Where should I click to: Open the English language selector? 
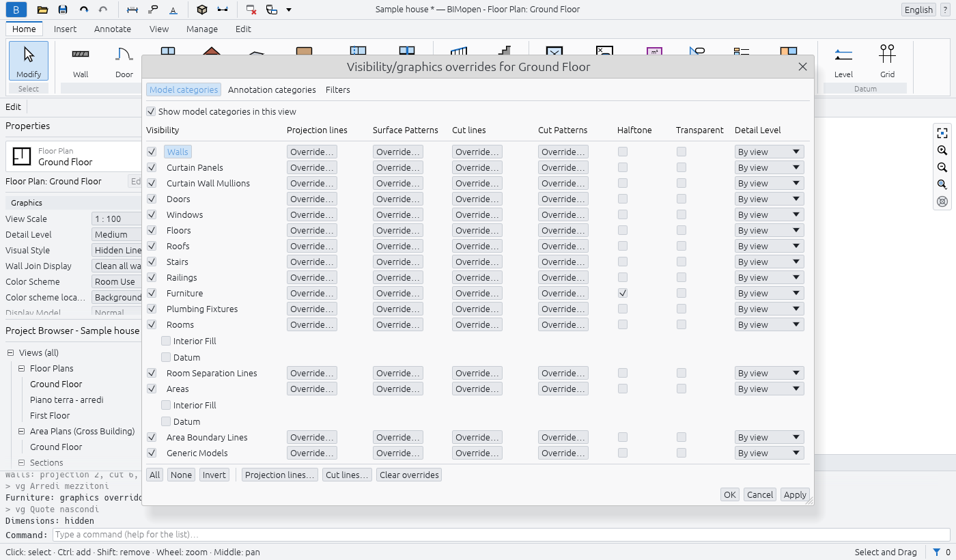tap(918, 10)
